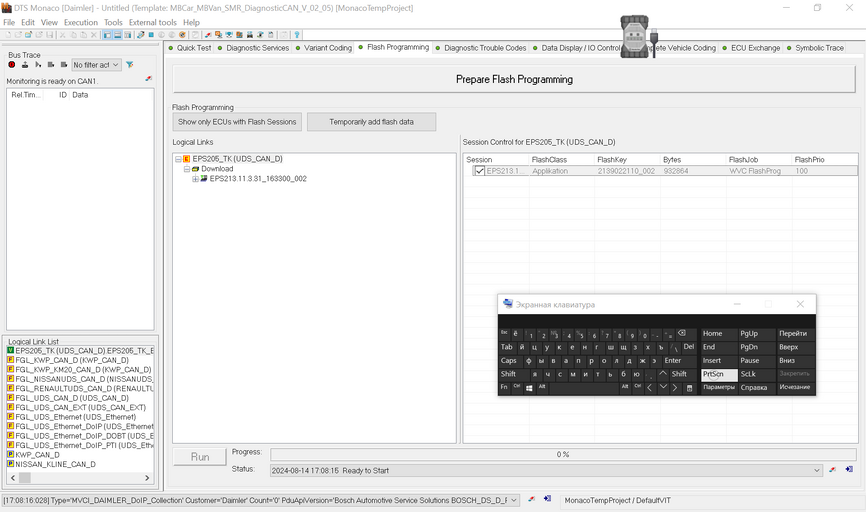Open the Status history dropdown arrow
Viewport: 866px width, 512px height.
tap(816, 471)
